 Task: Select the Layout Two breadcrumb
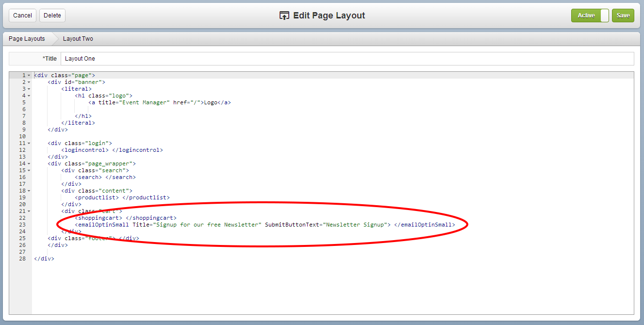tap(78, 39)
